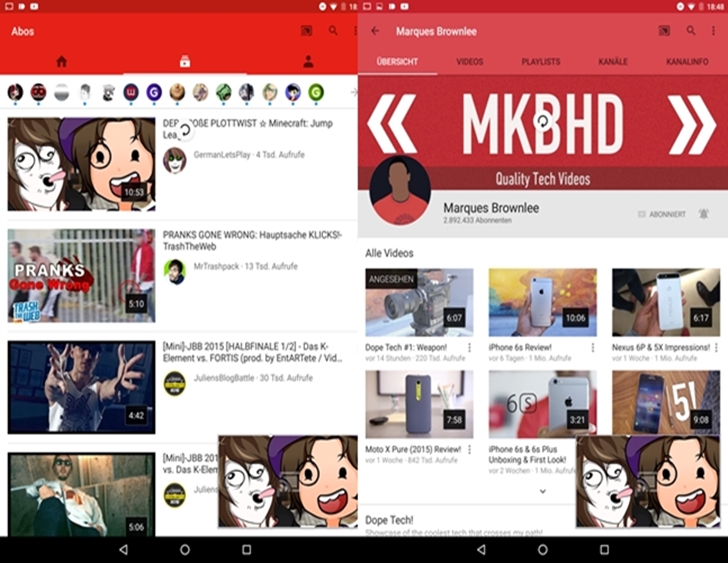Viewport: 728px width, 563px height.
Task: Select the green G channel avatar
Action: pyautogui.click(x=316, y=92)
